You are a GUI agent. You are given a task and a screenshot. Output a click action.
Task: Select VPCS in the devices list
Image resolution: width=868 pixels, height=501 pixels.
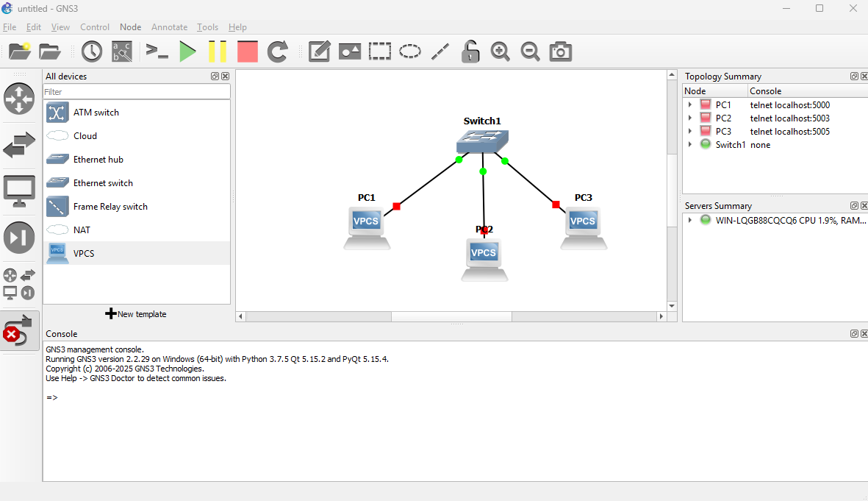tap(84, 254)
